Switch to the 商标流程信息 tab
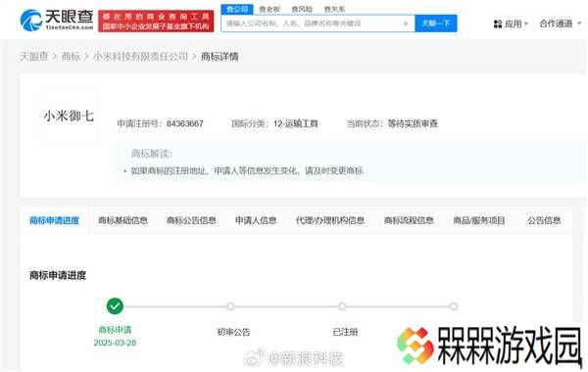Screen dimensions: 588x372 [x=409, y=220]
